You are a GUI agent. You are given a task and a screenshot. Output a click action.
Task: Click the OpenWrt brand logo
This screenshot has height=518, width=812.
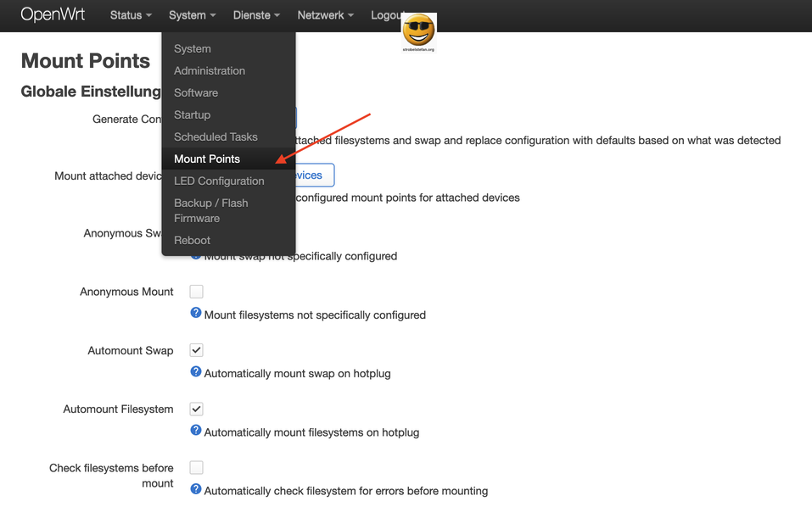[x=53, y=15]
